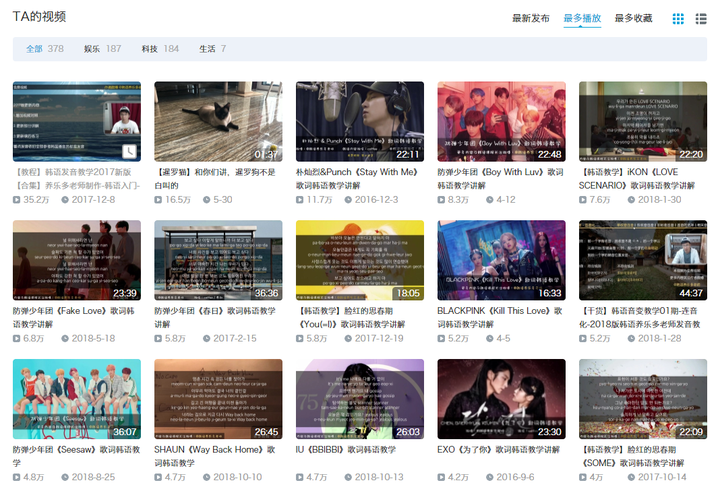Viewport: 720px width, 489px height.
Task: Click title 防弹少年团《春日》歌词韩语教学讲解
Action: tap(215, 317)
